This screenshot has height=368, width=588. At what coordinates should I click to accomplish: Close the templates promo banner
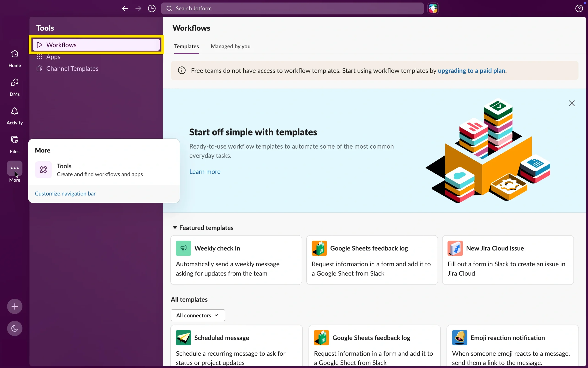(572, 103)
